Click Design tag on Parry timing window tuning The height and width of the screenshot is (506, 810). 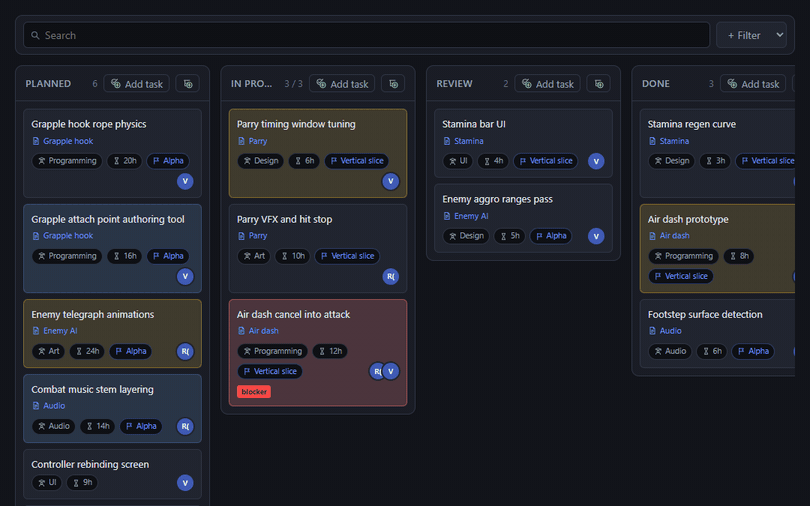260,161
